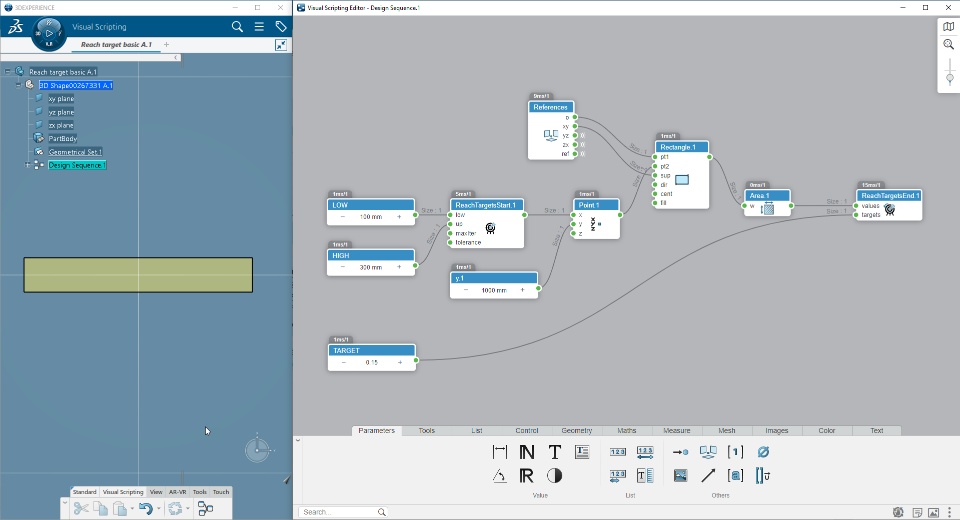This screenshot has width=960, height=520.
Task: Click the tag icon in top bar
Action: coord(280,27)
